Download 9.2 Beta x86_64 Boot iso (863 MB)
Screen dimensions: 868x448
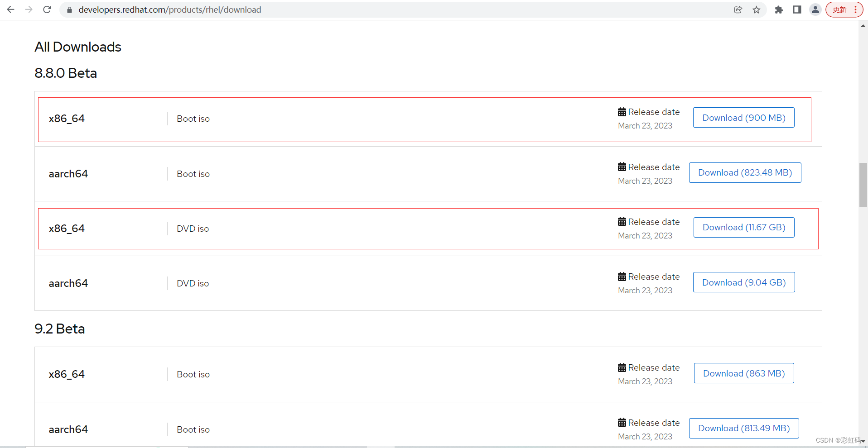743,373
